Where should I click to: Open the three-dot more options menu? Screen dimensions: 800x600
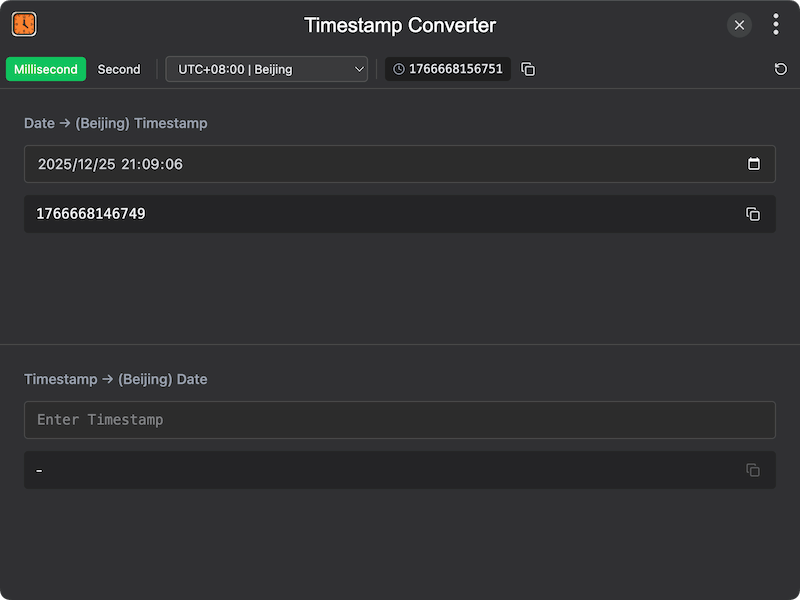pyautogui.click(x=775, y=25)
